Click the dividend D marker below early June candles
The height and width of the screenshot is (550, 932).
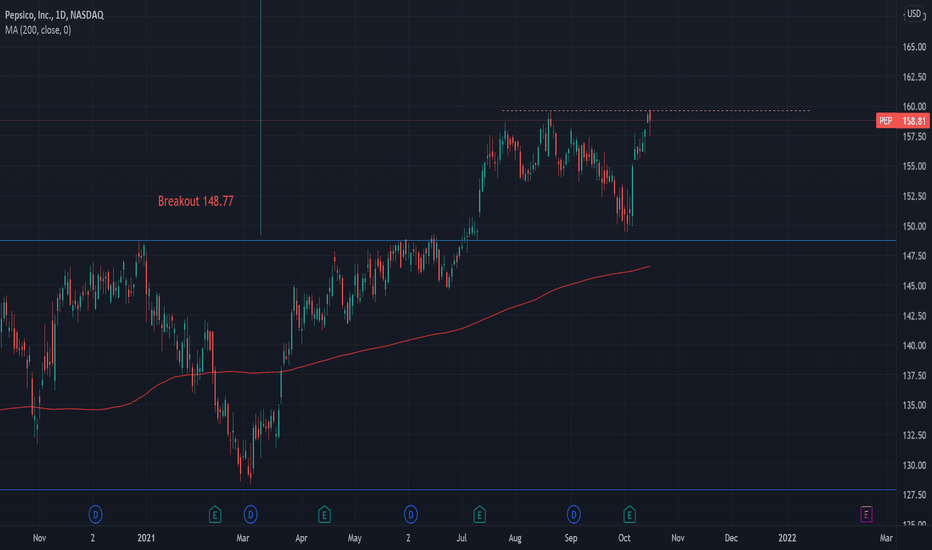pyautogui.click(x=411, y=514)
